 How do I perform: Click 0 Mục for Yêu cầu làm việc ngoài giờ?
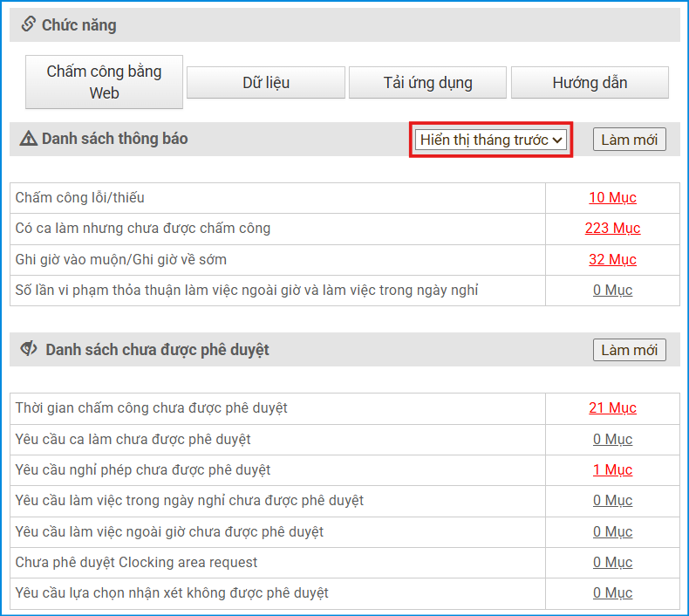pos(612,531)
